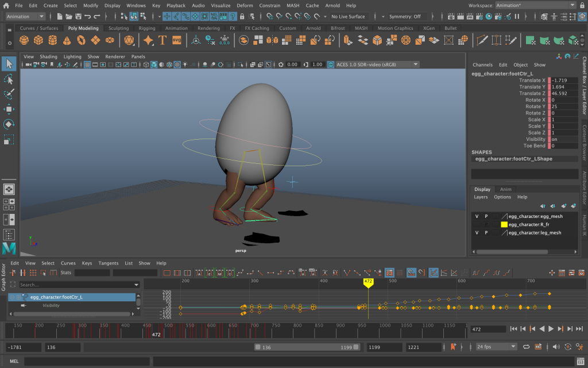The height and width of the screenshot is (368, 588).
Task: Activate the Paint selection tool
Action: coord(9,94)
